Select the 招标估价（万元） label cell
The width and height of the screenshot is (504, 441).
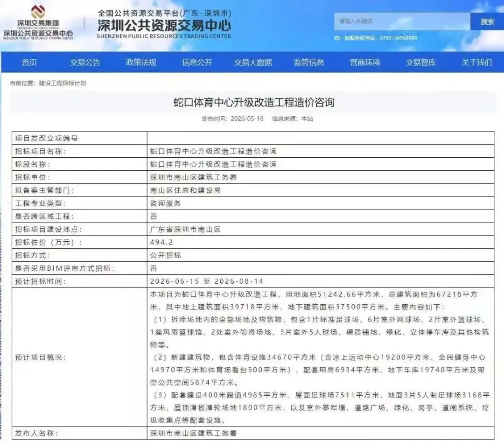pos(79,242)
